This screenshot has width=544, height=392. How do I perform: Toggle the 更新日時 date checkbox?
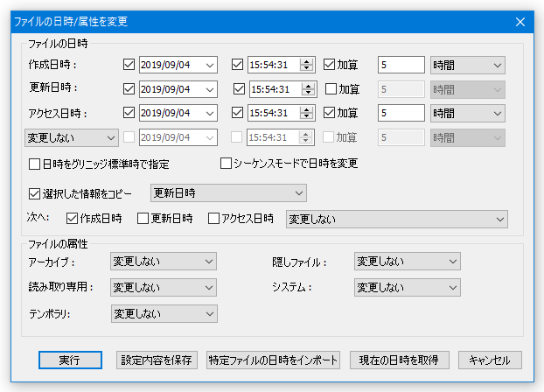[x=129, y=89]
